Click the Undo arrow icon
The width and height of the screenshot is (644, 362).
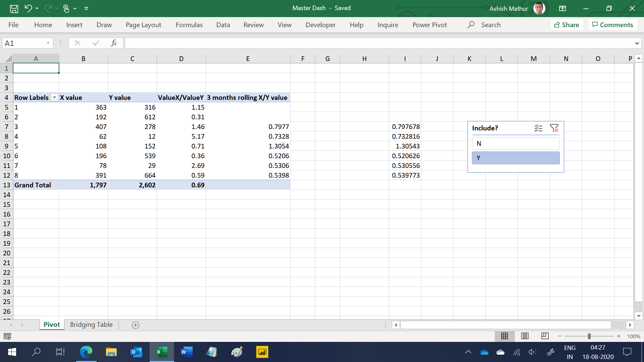point(28,8)
